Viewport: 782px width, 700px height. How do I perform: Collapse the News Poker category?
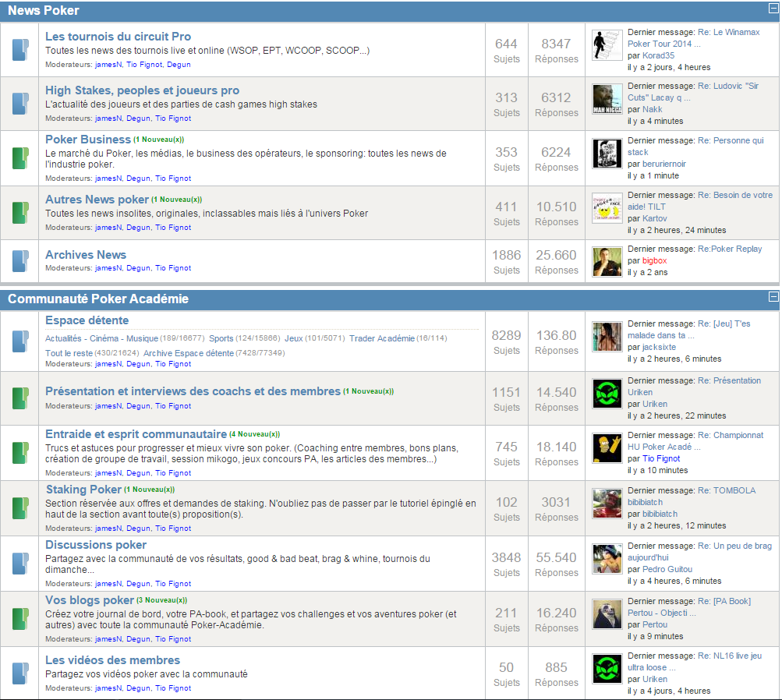tap(773, 8)
